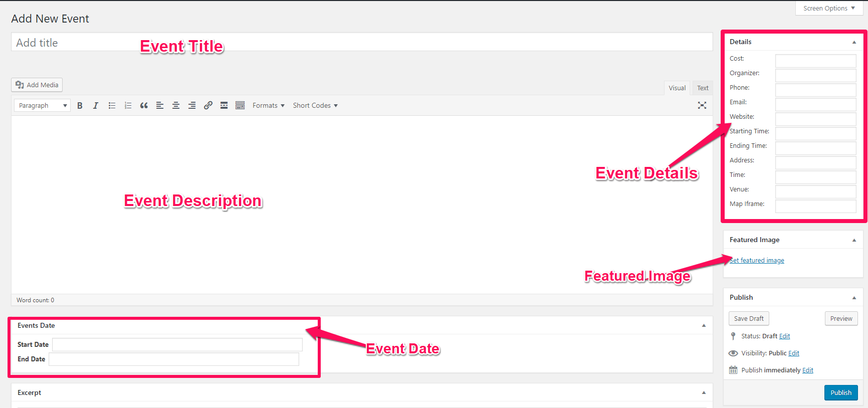Toggle italic formatting in editor toolbar
The width and height of the screenshot is (868, 408).
(96, 105)
